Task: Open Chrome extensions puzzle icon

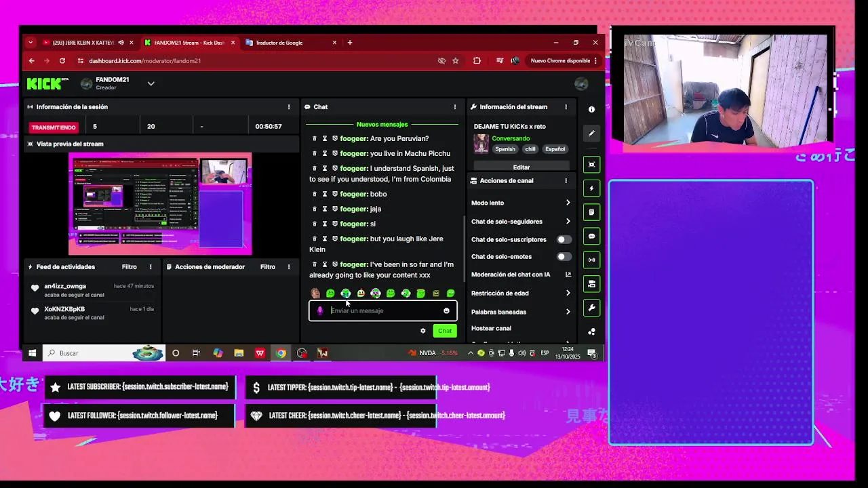Action: [477, 61]
